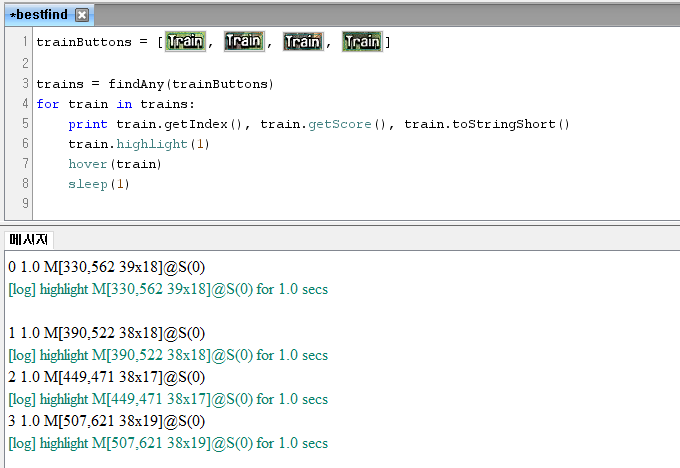This screenshot has height=468, width=680.
Task: Click 'getScore' in the print line
Action: click(340, 124)
